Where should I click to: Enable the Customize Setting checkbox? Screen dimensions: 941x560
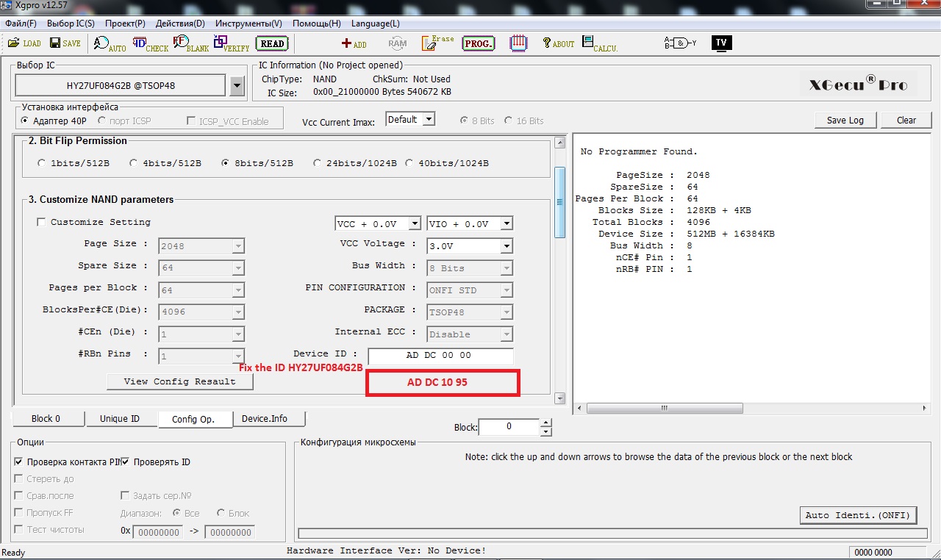41,222
